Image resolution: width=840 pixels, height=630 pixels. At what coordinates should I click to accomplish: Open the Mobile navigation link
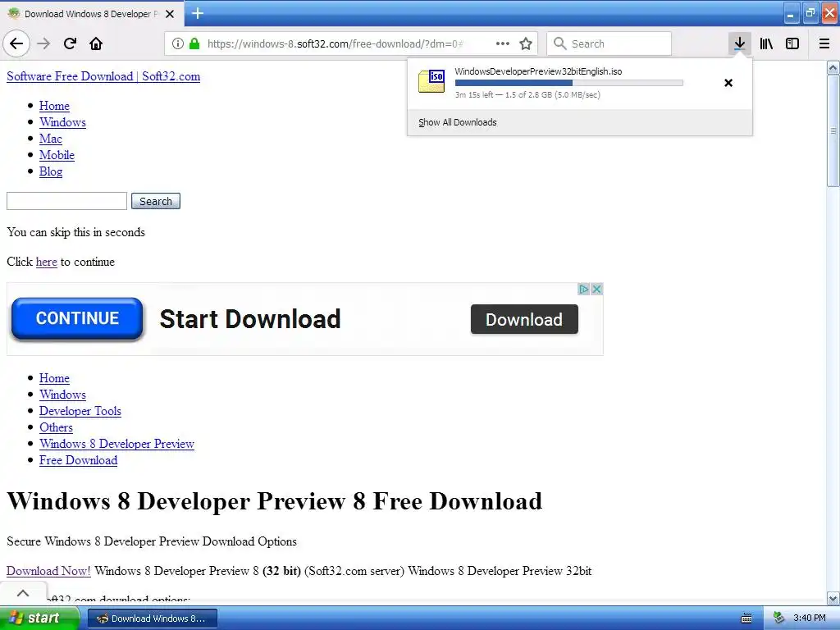click(x=57, y=155)
